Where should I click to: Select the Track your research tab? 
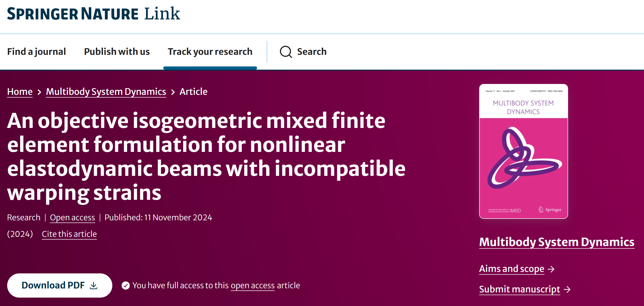coord(210,52)
